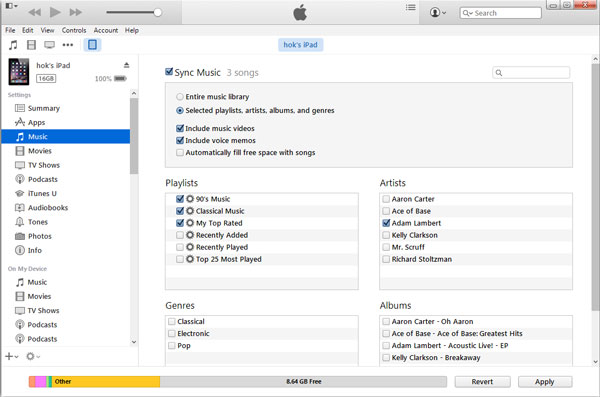Open the View menu
Image resolution: width=600 pixels, height=397 pixels.
pyautogui.click(x=47, y=30)
